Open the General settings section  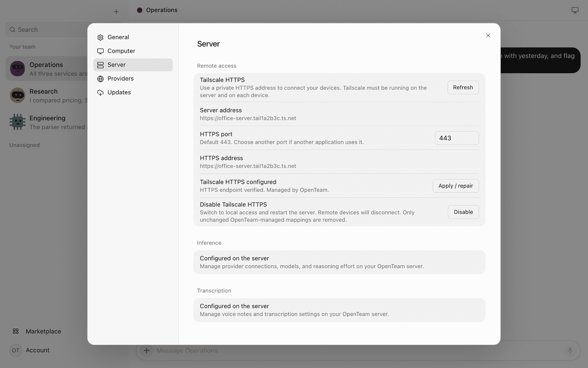(x=133, y=37)
